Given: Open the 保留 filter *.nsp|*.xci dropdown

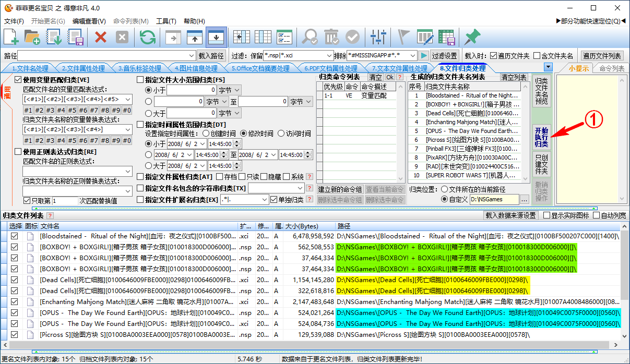Looking at the screenshot, I should click(328, 56).
